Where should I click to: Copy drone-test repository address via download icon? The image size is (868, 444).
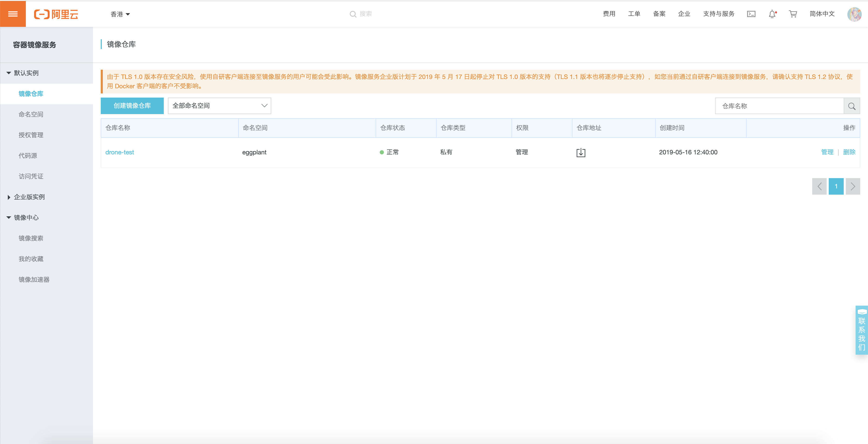580,152
